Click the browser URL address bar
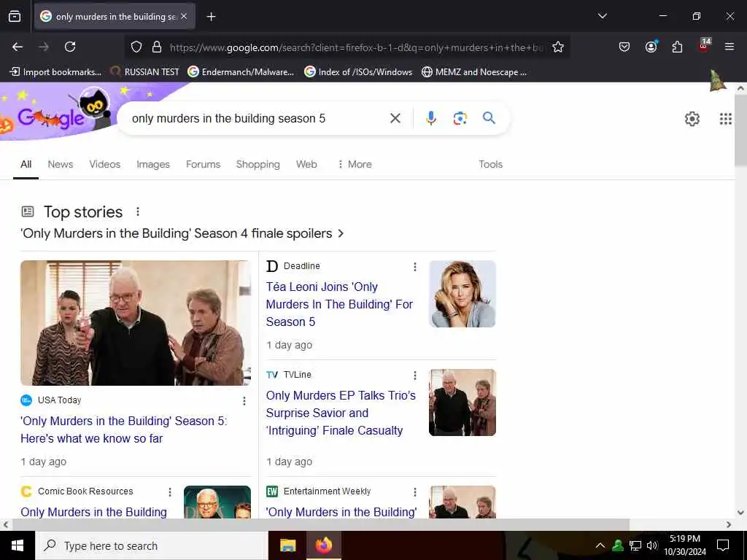This screenshot has height=560, width=747. click(x=357, y=47)
